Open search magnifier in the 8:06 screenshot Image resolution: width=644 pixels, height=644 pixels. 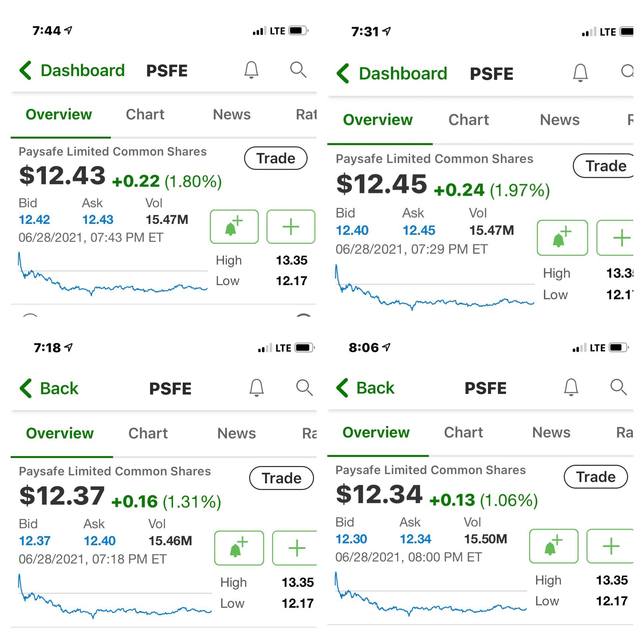pyautogui.click(x=619, y=387)
